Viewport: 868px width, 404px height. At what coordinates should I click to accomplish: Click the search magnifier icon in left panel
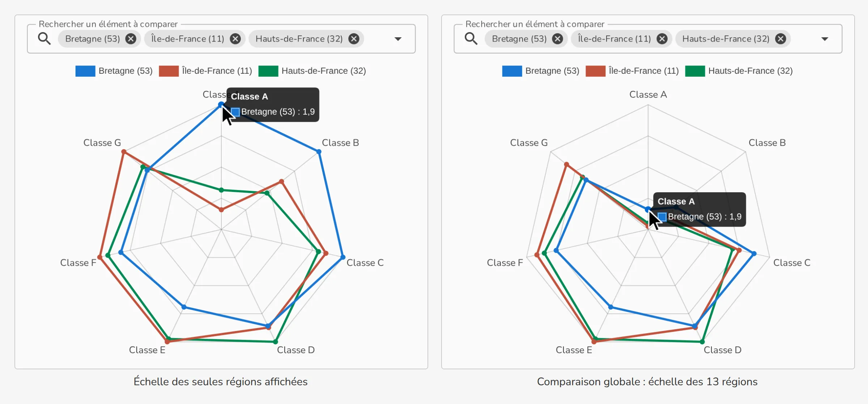point(44,38)
